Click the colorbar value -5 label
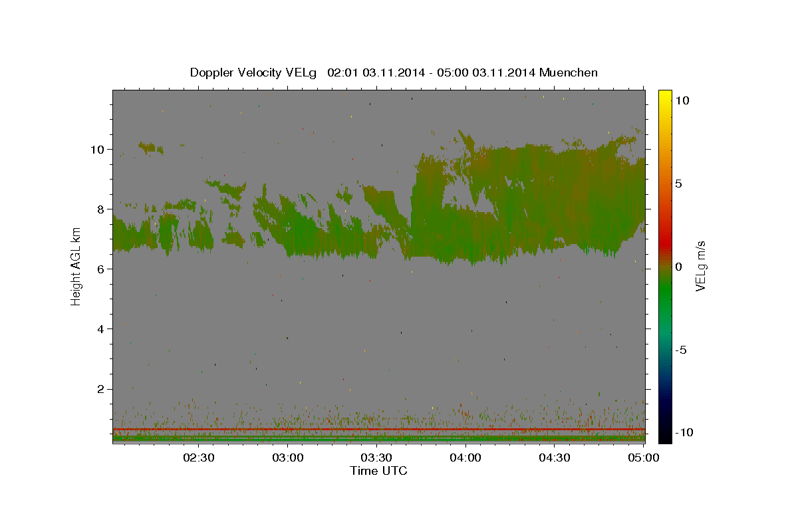Image resolution: width=798 pixels, height=532 pixels. (680, 350)
